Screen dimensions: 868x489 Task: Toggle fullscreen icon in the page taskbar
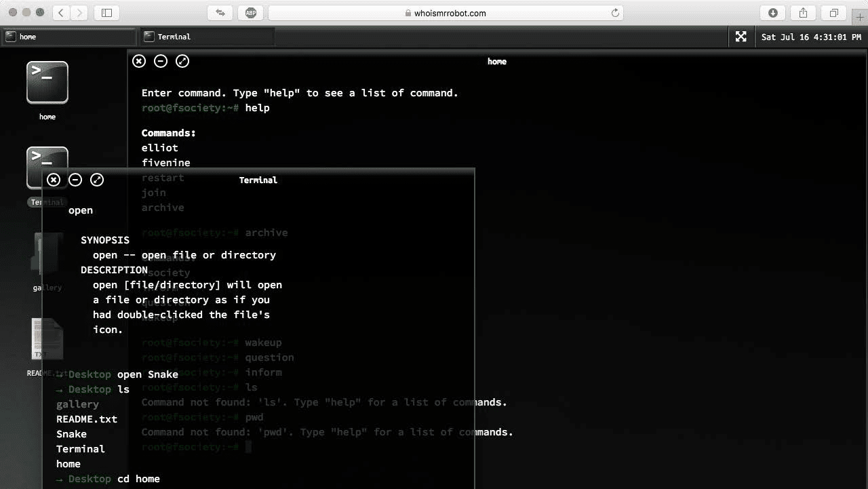coord(741,37)
